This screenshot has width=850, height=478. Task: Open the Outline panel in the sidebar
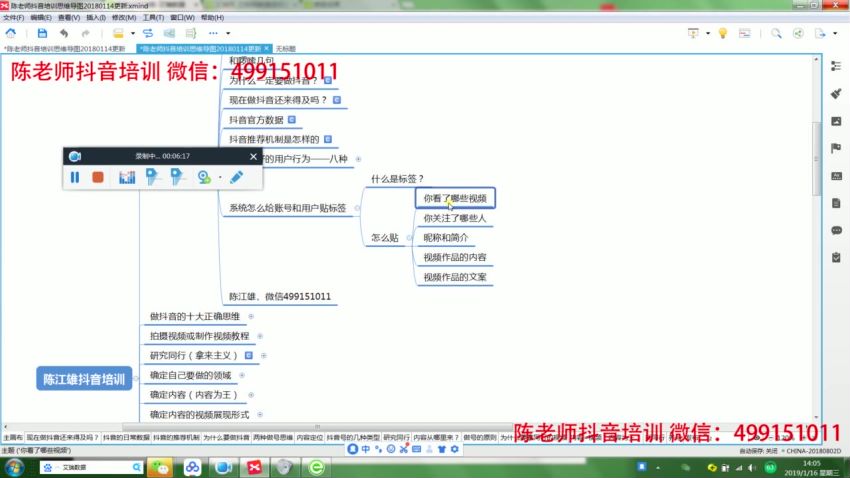click(836, 66)
